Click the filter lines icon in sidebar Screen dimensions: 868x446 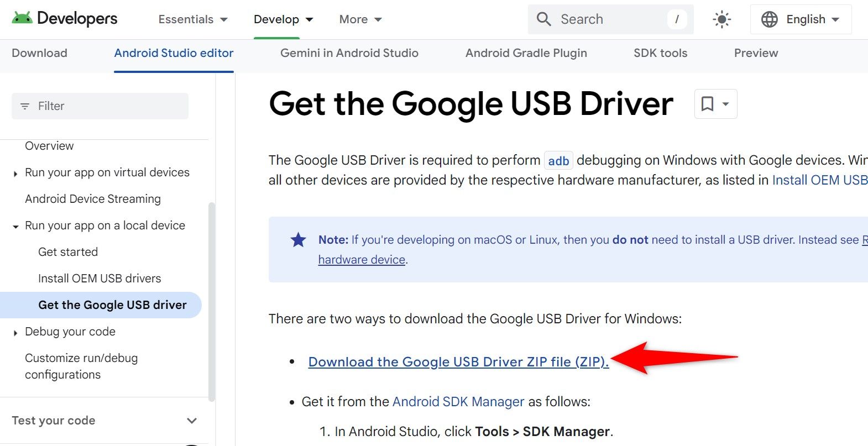point(25,106)
